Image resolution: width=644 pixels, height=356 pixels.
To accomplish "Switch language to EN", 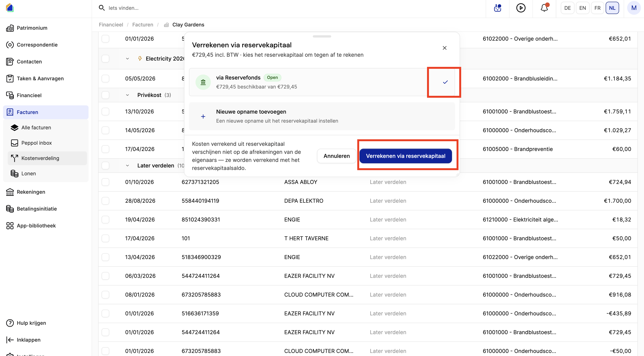I will (582, 8).
